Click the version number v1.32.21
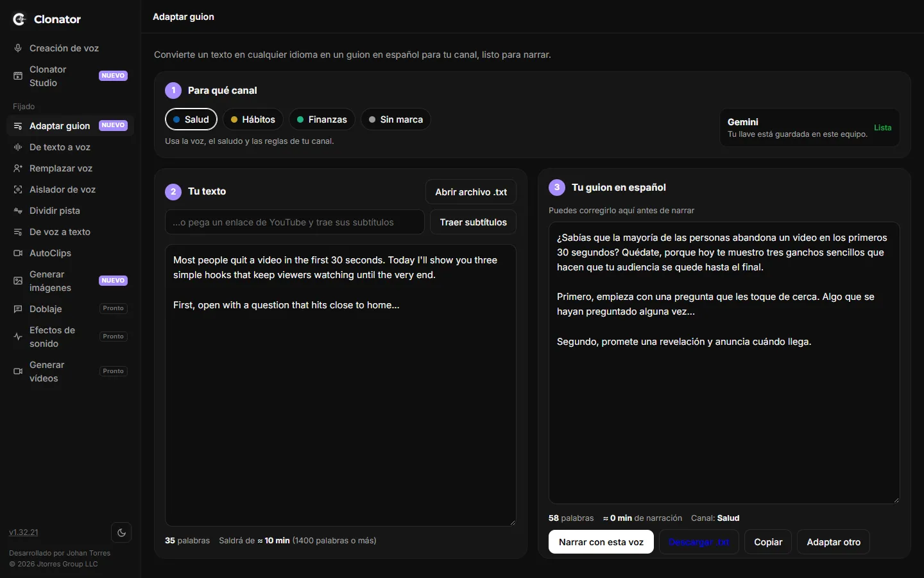924x578 pixels. [x=24, y=532]
